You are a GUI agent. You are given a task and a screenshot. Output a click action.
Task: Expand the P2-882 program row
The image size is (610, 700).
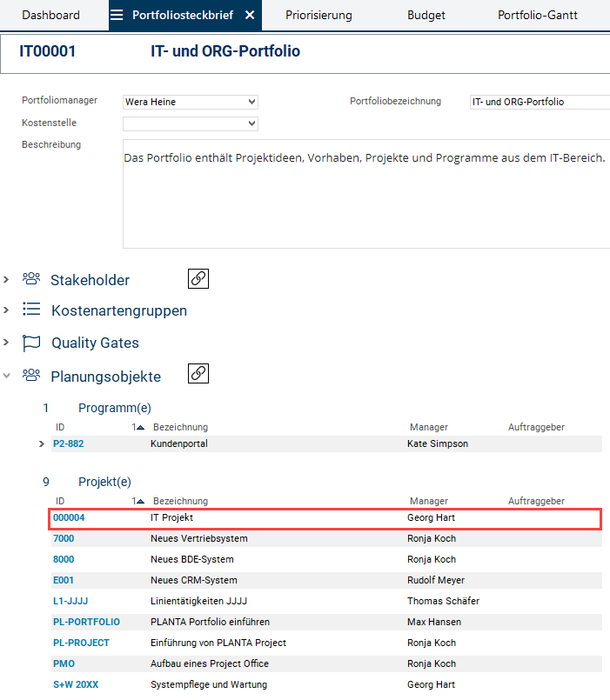point(42,443)
